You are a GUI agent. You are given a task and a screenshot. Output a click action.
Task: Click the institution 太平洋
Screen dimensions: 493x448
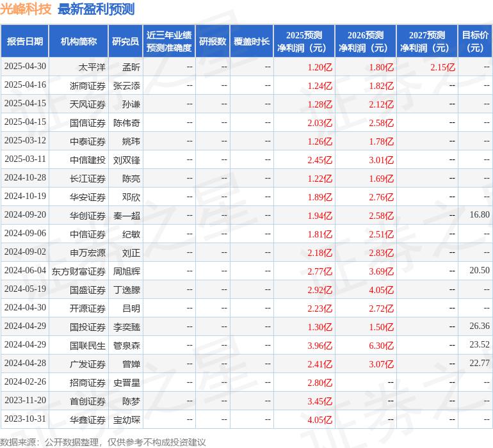point(92,67)
